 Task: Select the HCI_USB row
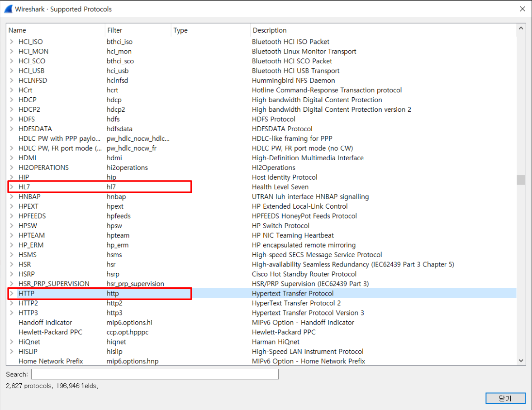click(x=261, y=71)
